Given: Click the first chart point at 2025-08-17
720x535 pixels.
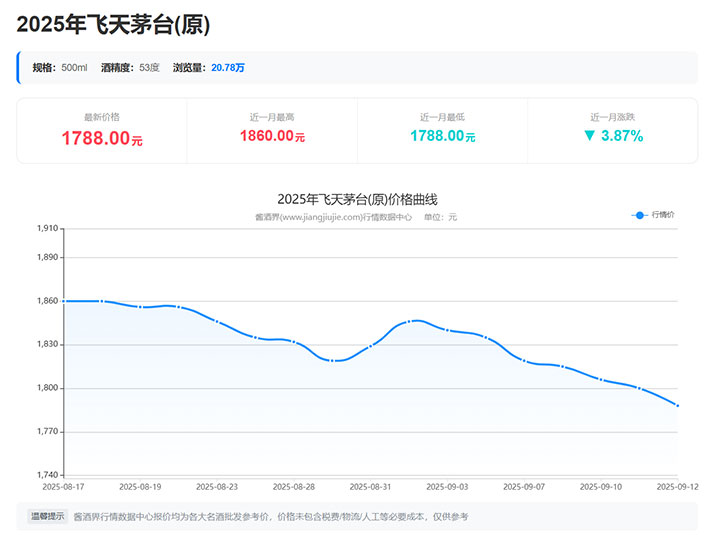Looking at the screenshot, I should 63,301.
